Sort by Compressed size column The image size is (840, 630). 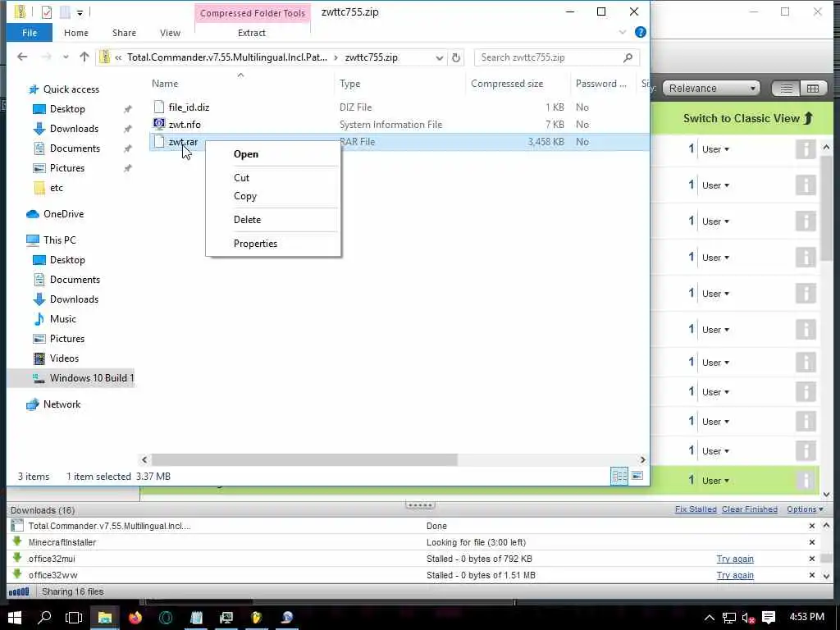tap(507, 84)
